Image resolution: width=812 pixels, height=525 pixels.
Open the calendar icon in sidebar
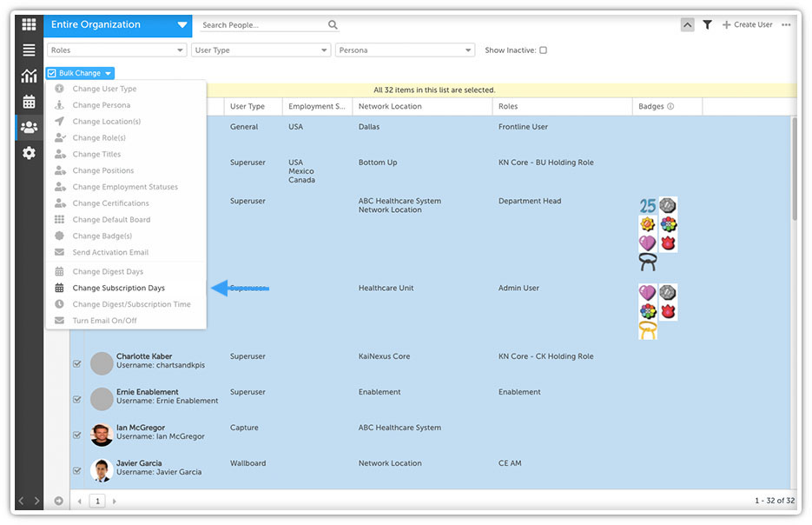pyautogui.click(x=29, y=102)
